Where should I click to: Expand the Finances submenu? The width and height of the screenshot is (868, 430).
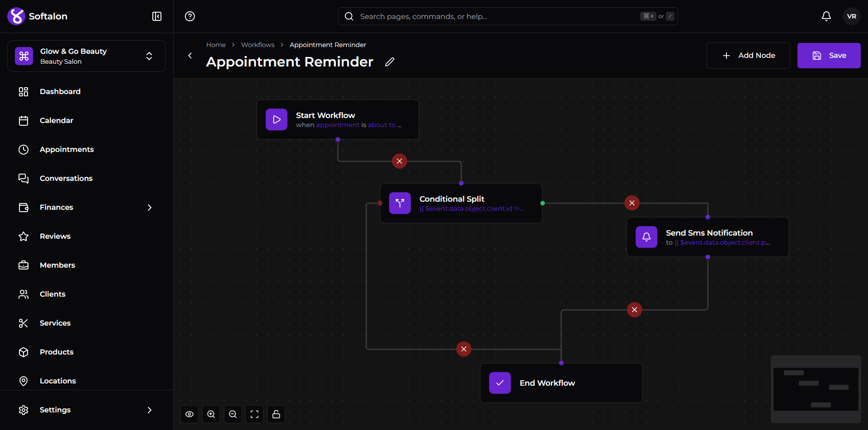coord(150,208)
